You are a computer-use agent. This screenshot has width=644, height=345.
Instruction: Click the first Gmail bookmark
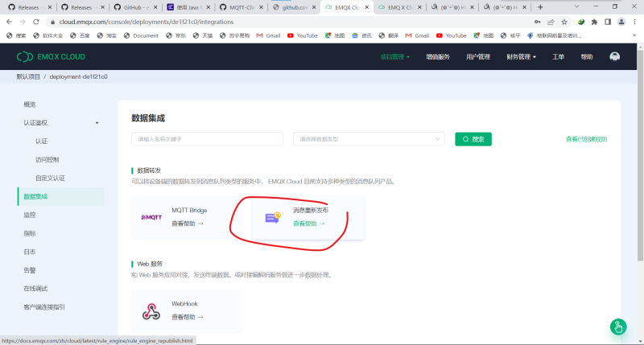(x=268, y=35)
